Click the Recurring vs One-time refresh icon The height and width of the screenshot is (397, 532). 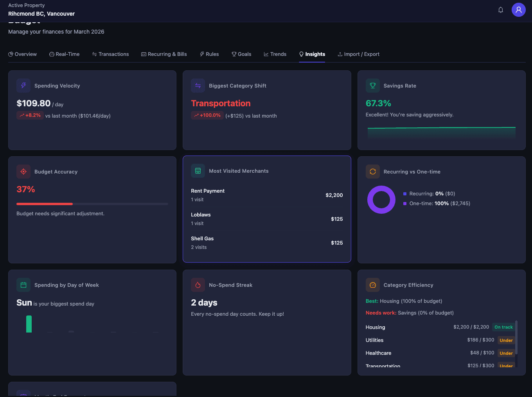tap(372, 172)
